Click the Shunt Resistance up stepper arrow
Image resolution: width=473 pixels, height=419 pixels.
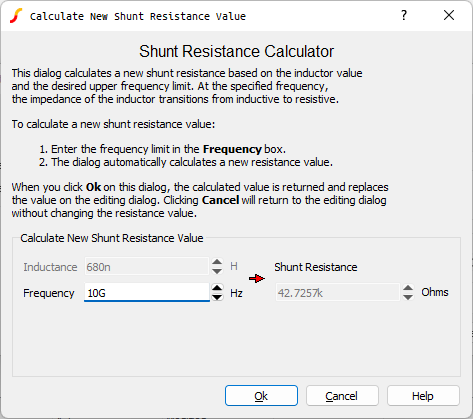[x=408, y=288]
